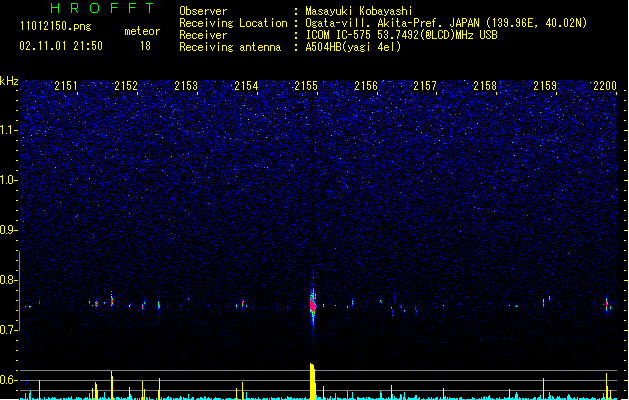Click the 2159 time marker

(x=545, y=86)
